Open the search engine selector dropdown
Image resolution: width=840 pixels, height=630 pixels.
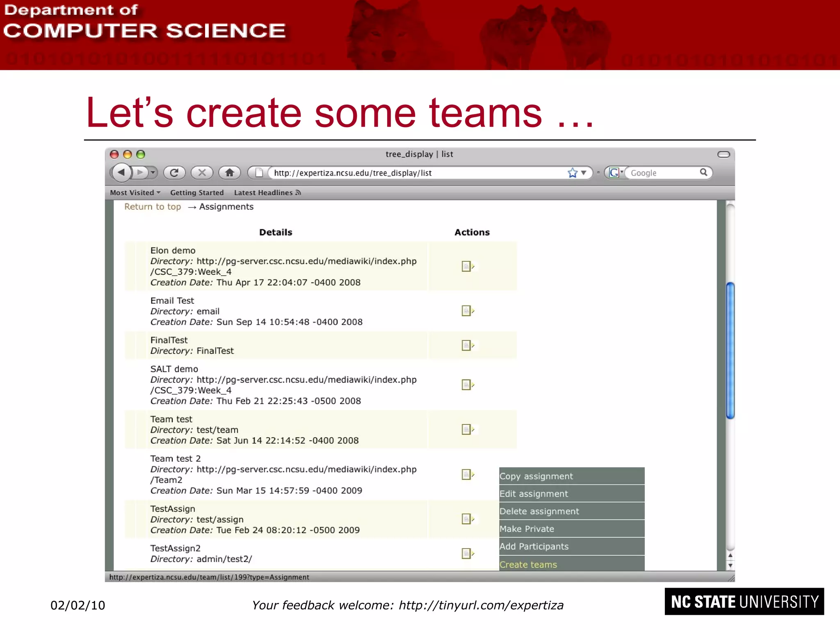pyautogui.click(x=616, y=173)
